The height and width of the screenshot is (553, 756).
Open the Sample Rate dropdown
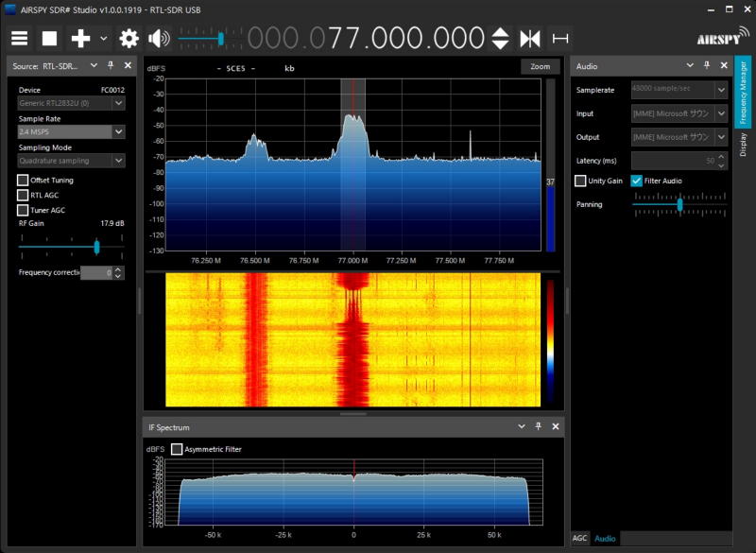click(x=72, y=131)
